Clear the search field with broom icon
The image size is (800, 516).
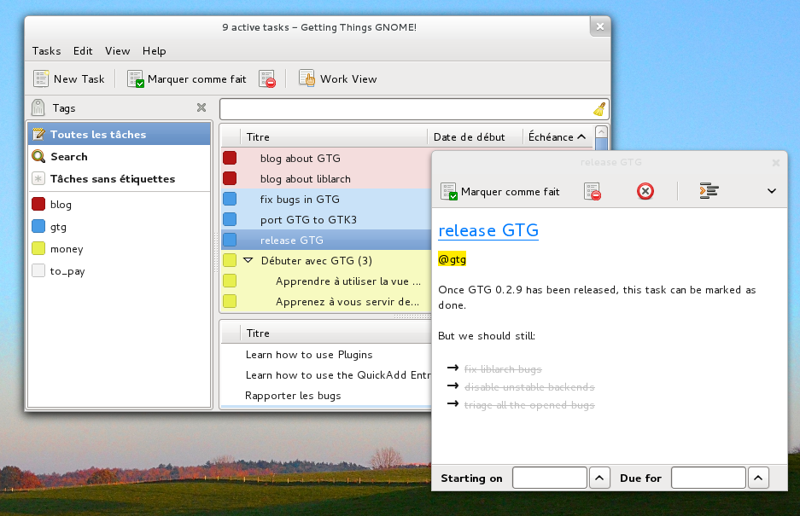[x=599, y=109]
